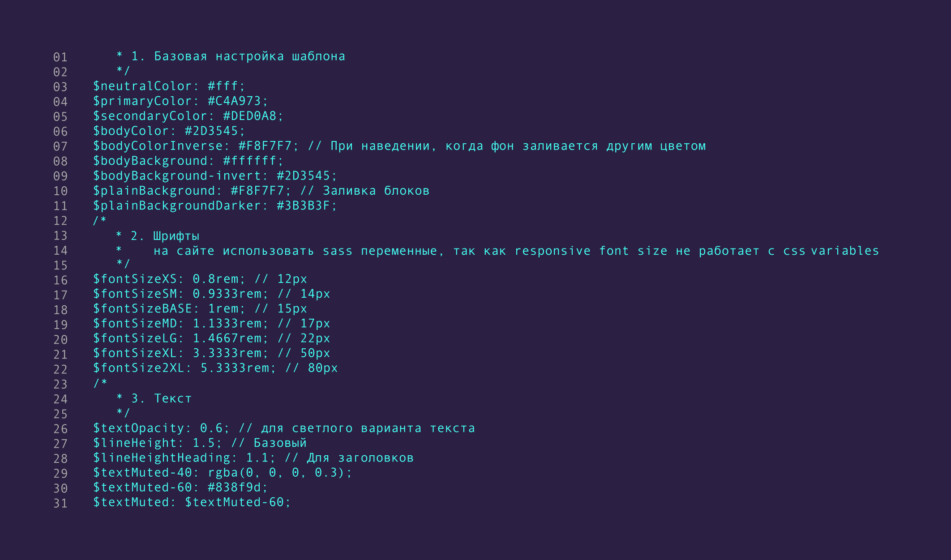Viewport: 951px width, 560px height.
Task: Click the comment opener on line 12
Action: 100,220
